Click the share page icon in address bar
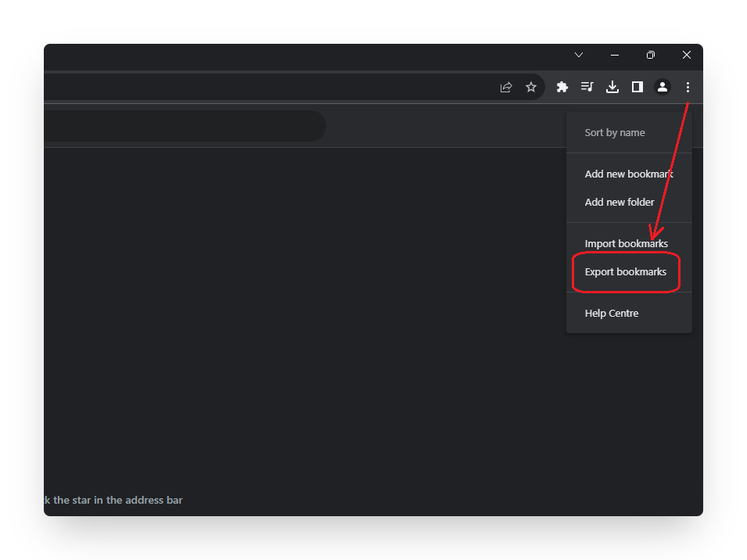747x560 pixels. click(x=506, y=87)
